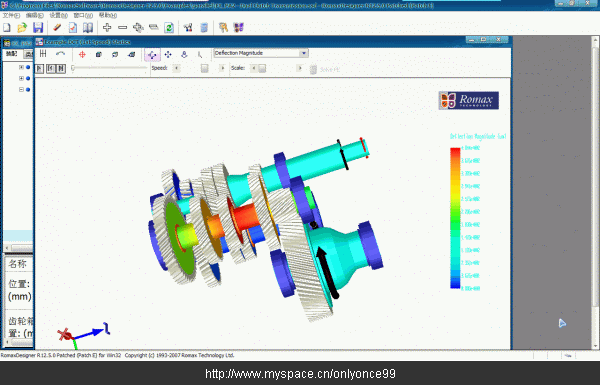Image resolution: width=600 pixels, height=385 pixels.
Task: Click the RomaxDesigner version status bar text
Action: tap(117, 355)
